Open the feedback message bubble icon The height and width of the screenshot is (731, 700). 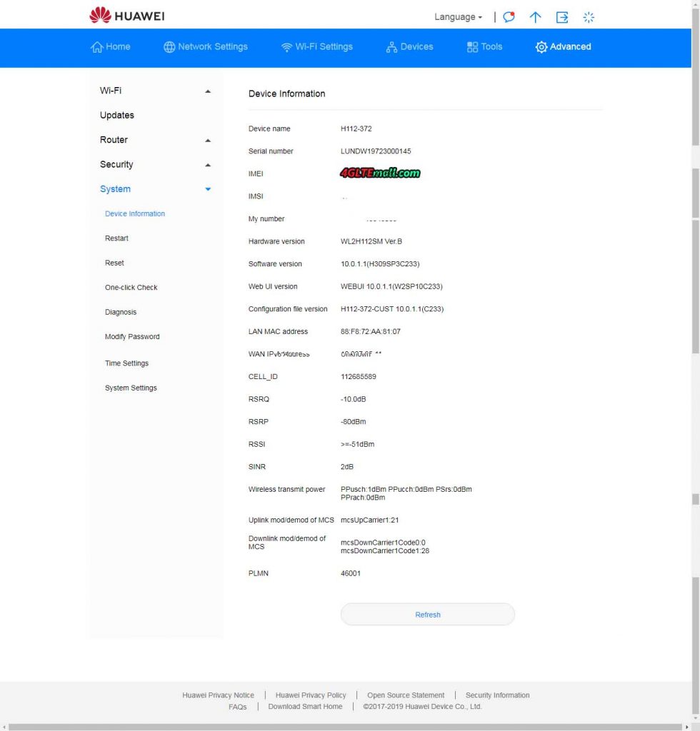point(509,16)
